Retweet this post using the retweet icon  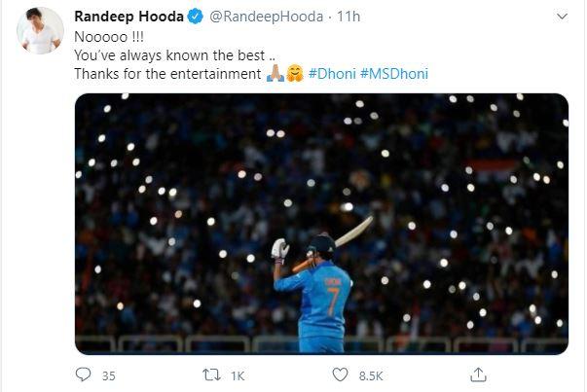point(212,374)
